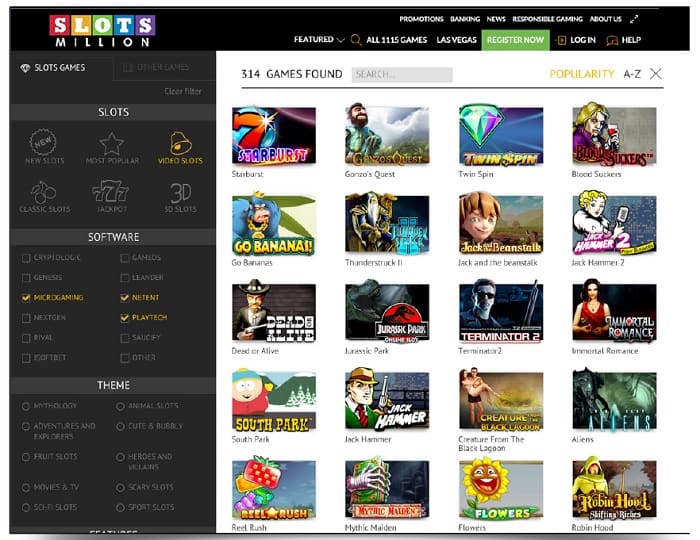This screenshot has width=700, height=540.
Task: Open the About Us menu item
Action: point(605,19)
